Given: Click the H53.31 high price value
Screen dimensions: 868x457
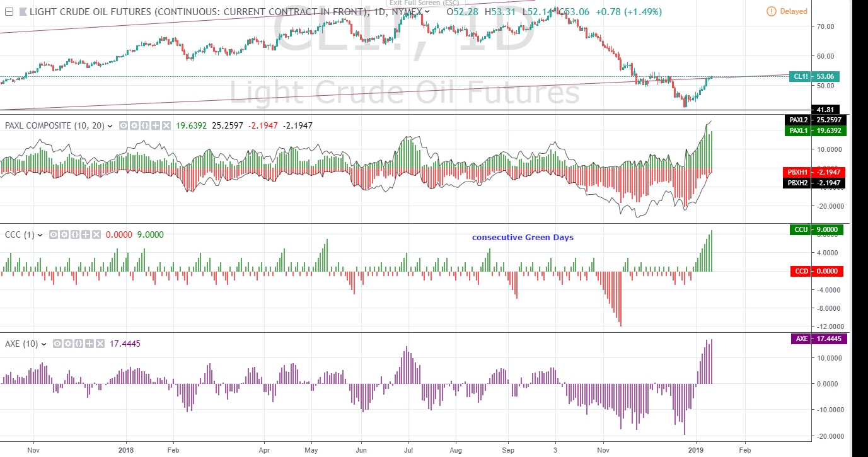Looking at the screenshot, I should [500, 11].
